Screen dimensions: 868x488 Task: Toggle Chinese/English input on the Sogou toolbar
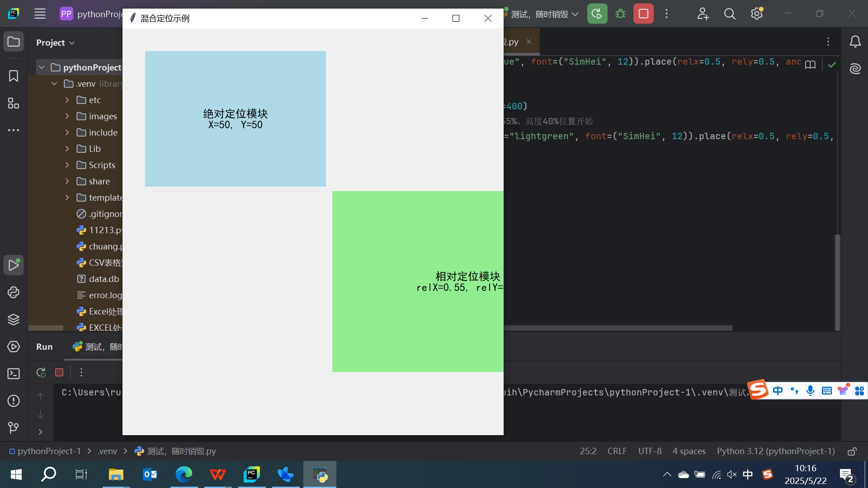click(x=778, y=390)
